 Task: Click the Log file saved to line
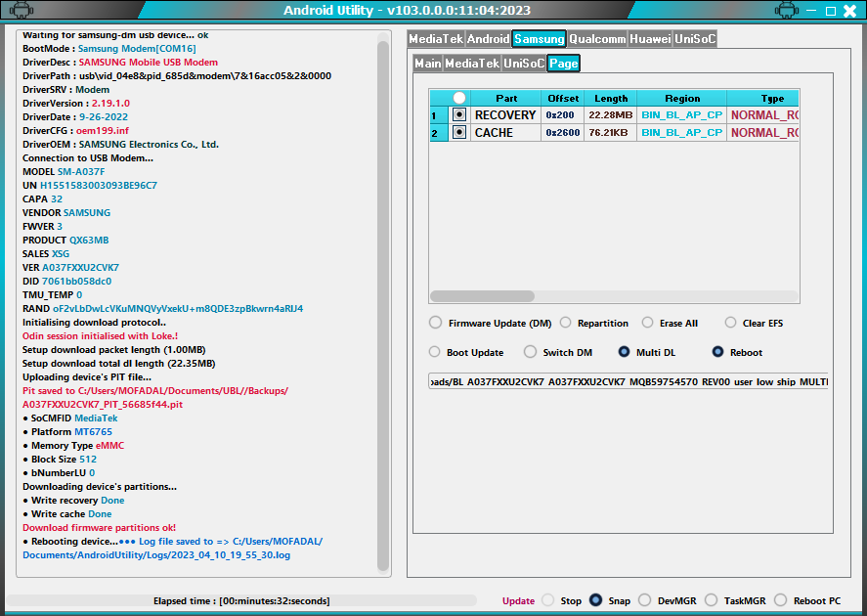pyautogui.click(x=173, y=548)
